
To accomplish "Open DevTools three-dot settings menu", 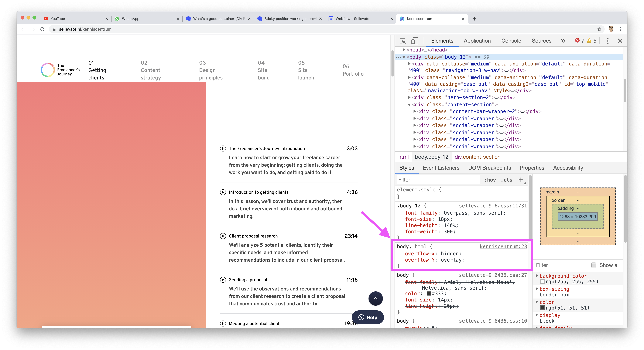I will (x=608, y=41).
